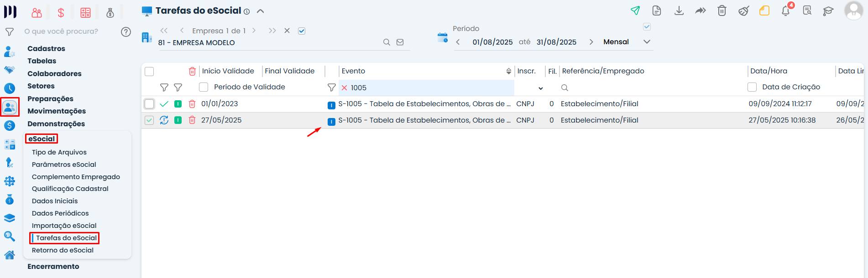Click the yellow sticky note icon

tap(764, 10)
